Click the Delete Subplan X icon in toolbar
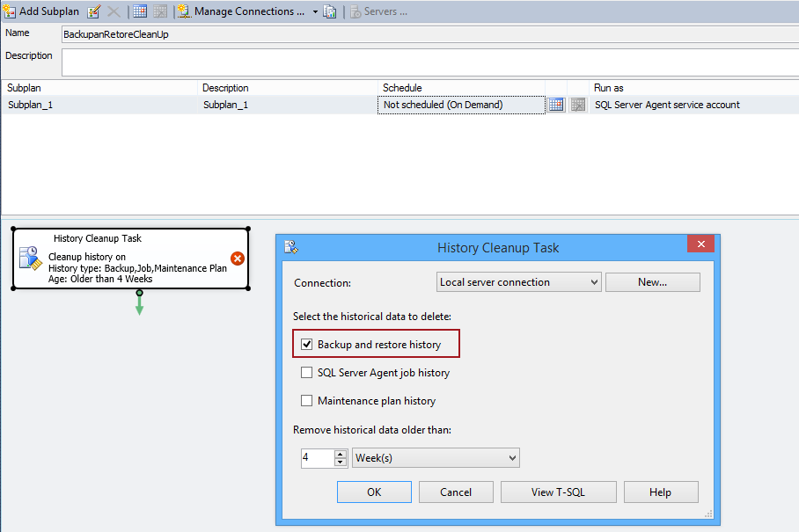 (114, 11)
